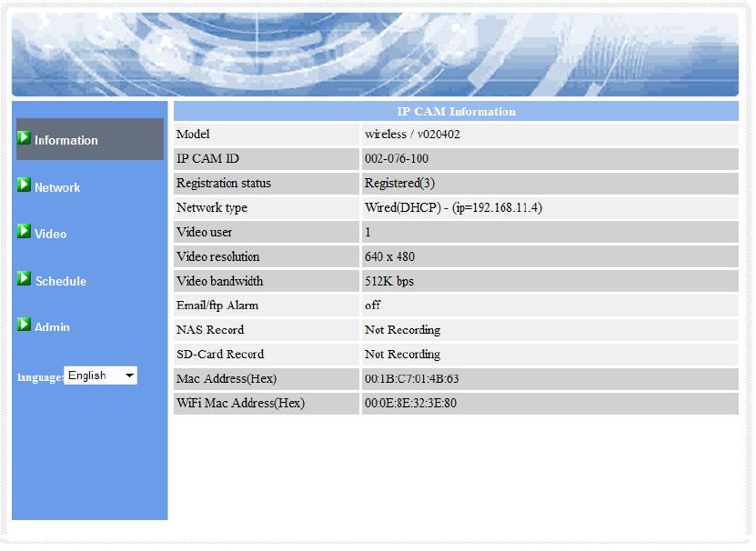Click the WiFi Mac Address(Hex) label
Image resolution: width=756 pixels, height=551 pixels.
pos(240,403)
